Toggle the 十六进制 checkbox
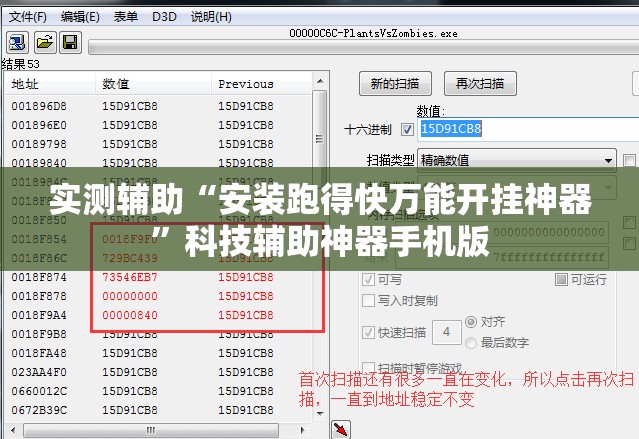Image resolution: width=639 pixels, height=439 pixels. click(407, 130)
